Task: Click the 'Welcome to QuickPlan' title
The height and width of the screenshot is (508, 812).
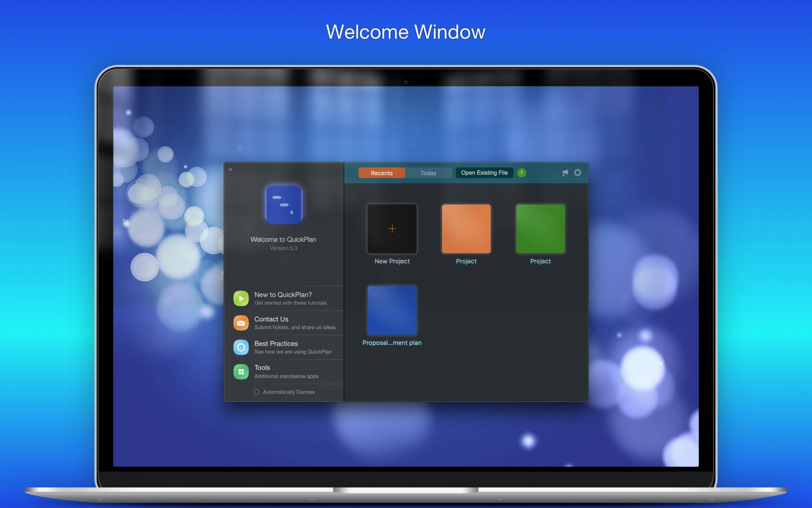Action: pos(283,239)
